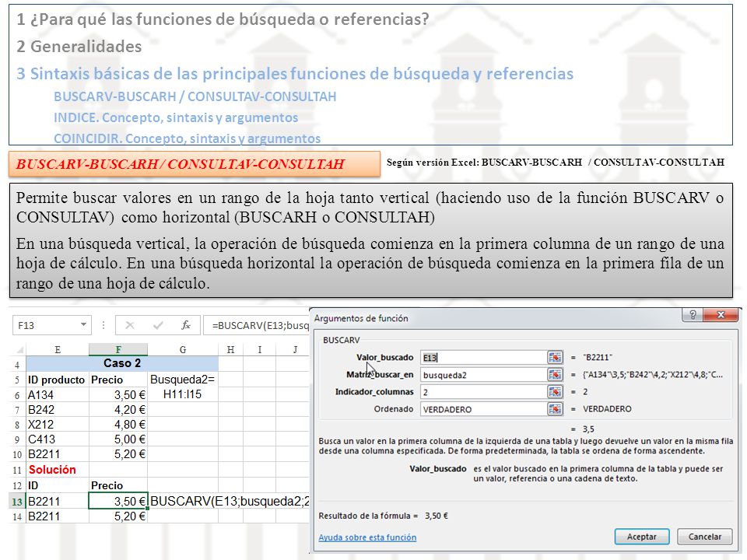This screenshot has height=560, width=747.
Task: Click the Cancelar button
Action: (705, 537)
